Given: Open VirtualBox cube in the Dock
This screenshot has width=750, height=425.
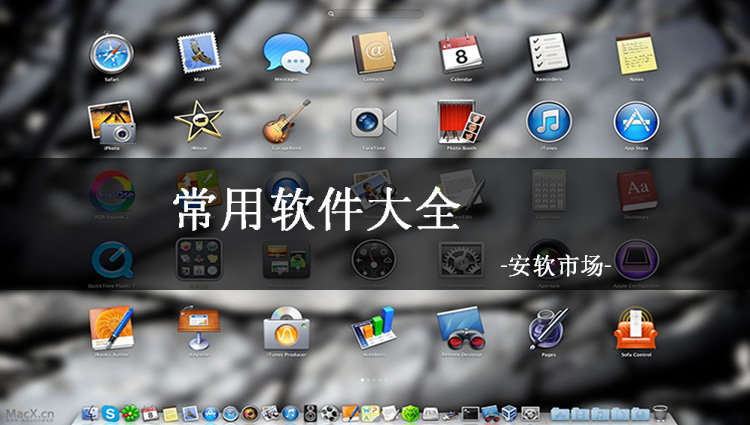Looking at the screenshot, I should coord(510,414).
